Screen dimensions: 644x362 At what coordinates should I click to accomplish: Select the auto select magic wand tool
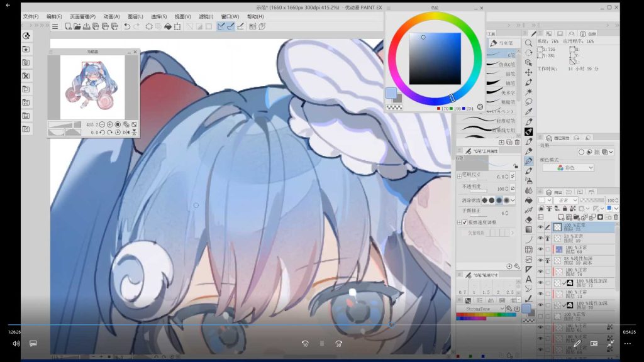[x=528, y=92]
